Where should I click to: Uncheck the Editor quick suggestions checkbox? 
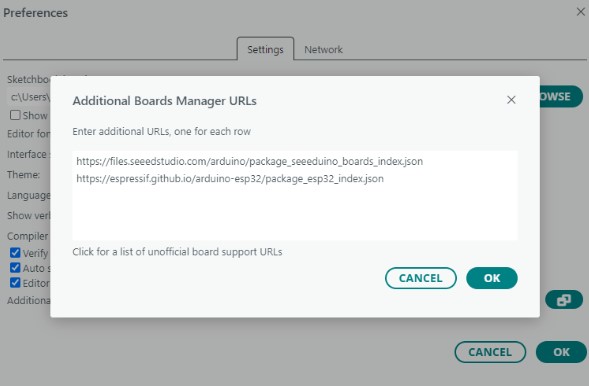[x=15, y=283]
